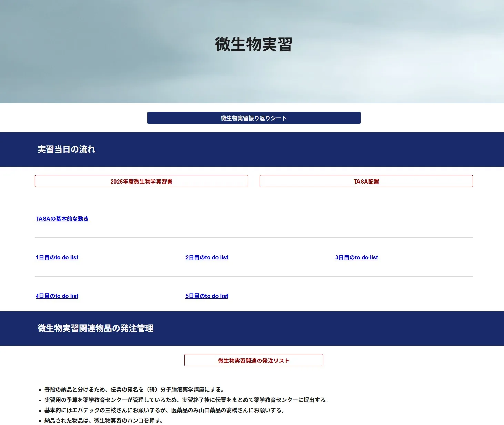
Task: Click the bullet text starting with 普段の納品と分けるため
Action: tap(135, 390)
